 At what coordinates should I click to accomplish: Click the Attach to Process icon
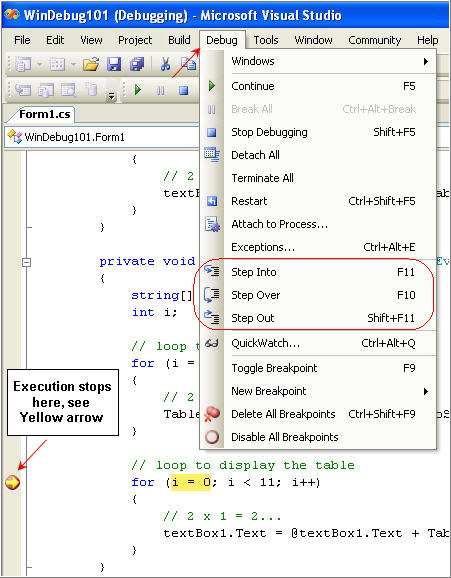click(x=212, y=224)
